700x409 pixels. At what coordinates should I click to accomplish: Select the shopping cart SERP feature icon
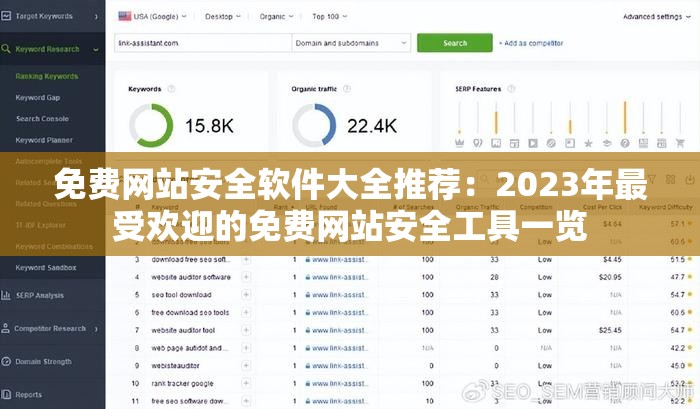(680, 143)
